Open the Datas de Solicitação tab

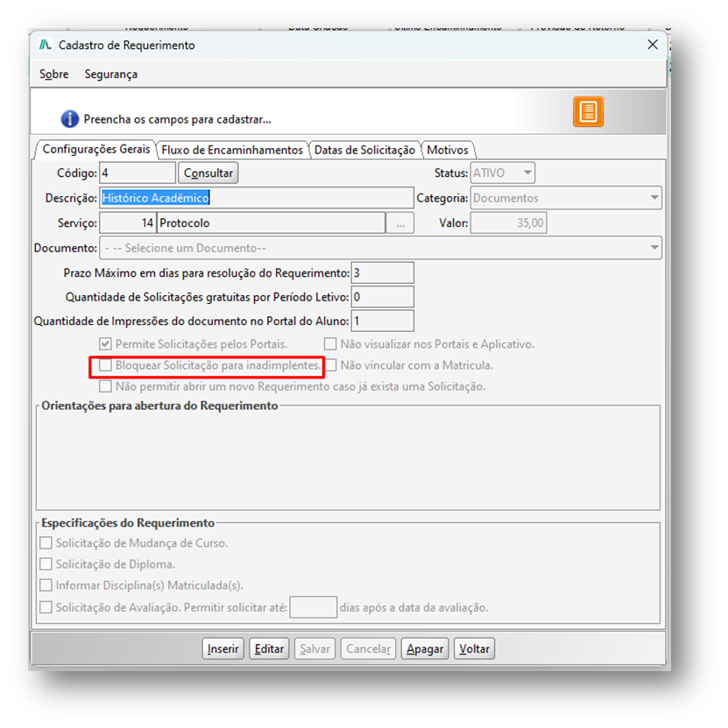pyautogui.click(x=364, y=150)
